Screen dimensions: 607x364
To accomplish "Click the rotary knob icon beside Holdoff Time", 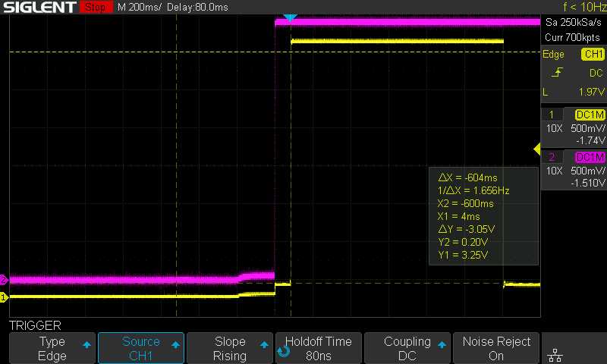I will 284,350.
